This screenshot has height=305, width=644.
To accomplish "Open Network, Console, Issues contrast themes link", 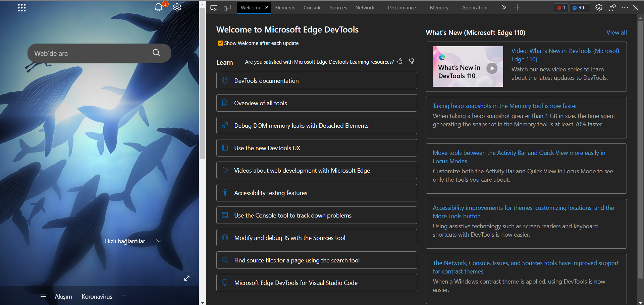I will pos(526,267).
